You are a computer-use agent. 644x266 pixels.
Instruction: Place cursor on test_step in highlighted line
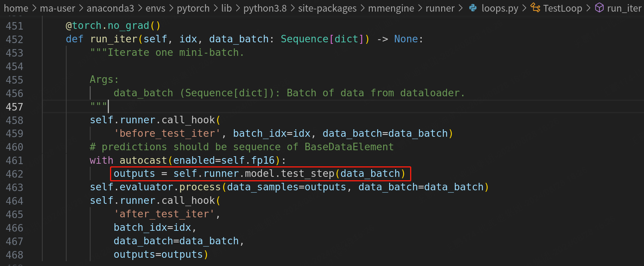(x=308, y=174)
